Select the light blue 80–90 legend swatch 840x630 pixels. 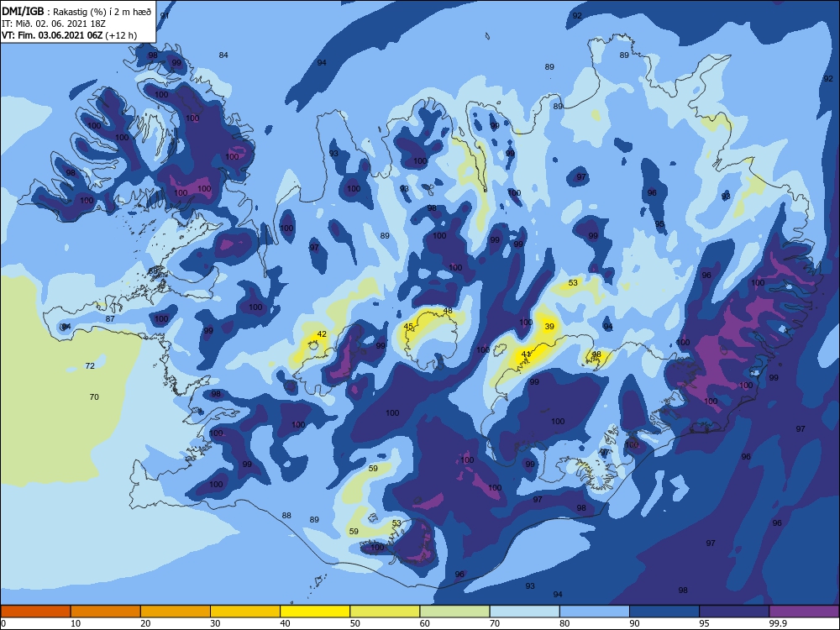pos(595,612)
